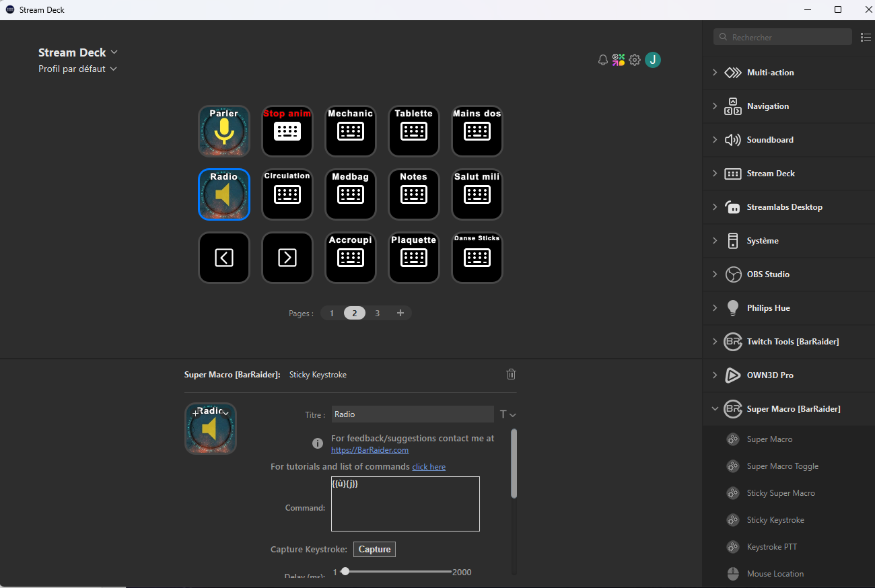Open the https://BarRaider.com link
The height and width of the screenshot is (588, 875).
(370, 449)
